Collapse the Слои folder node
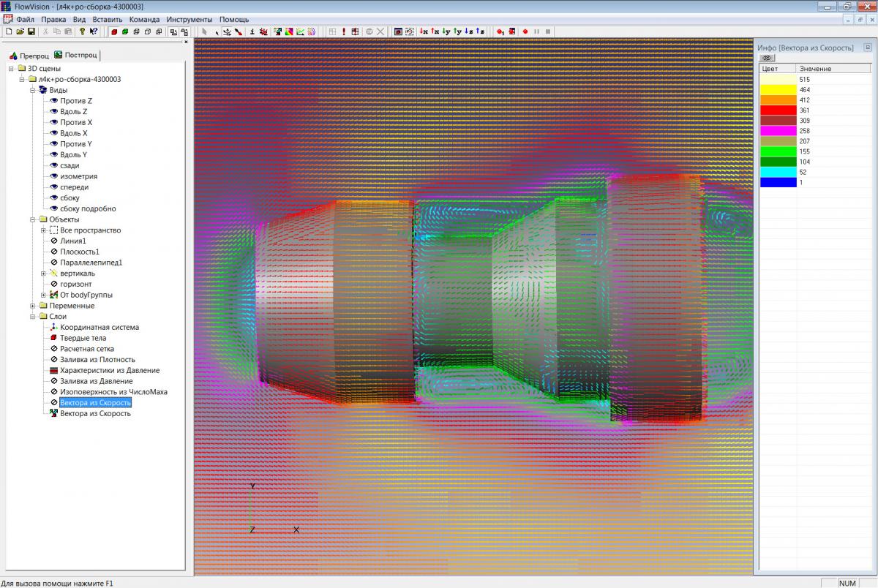878x588 pixels. [x=33, y=317]
